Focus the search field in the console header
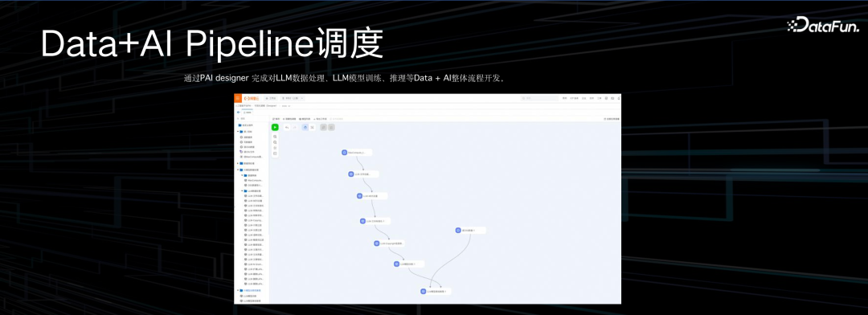 click(539, 98)
